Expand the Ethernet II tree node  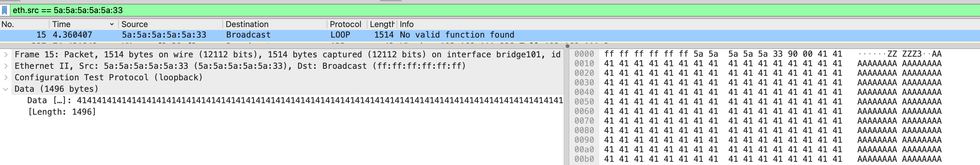coord(6,66)
